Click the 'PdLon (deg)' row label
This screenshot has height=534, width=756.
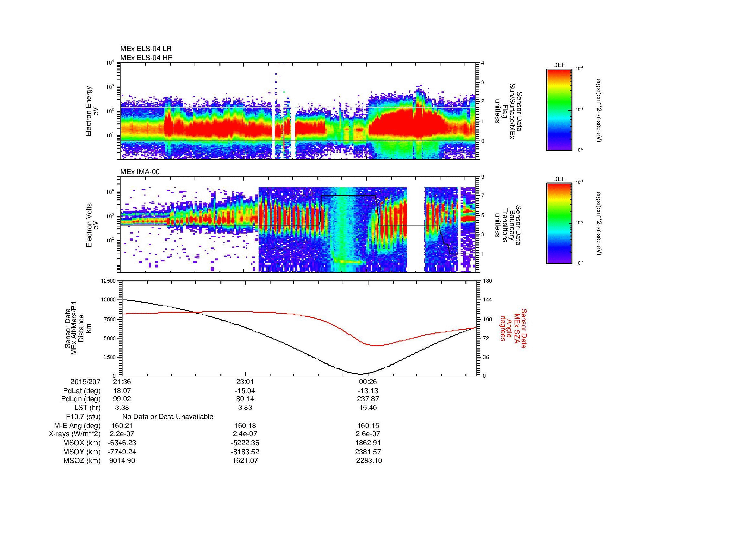(x=81, y=399)
